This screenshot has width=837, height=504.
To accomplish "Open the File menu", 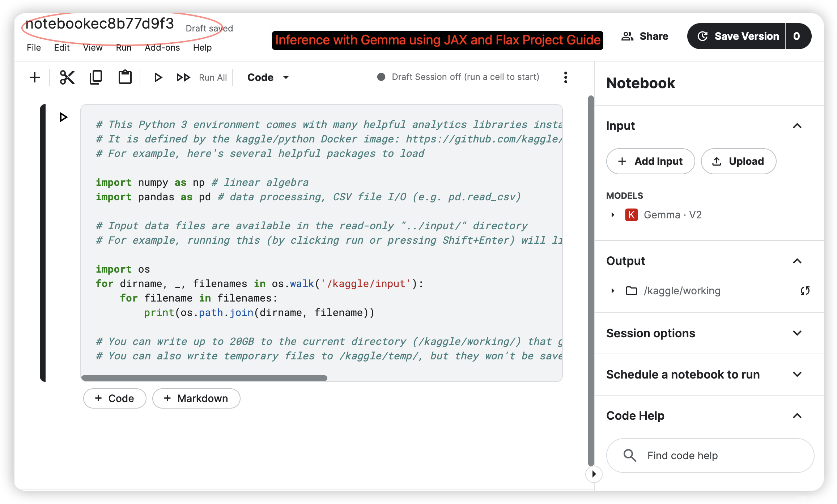I will 34,48.
